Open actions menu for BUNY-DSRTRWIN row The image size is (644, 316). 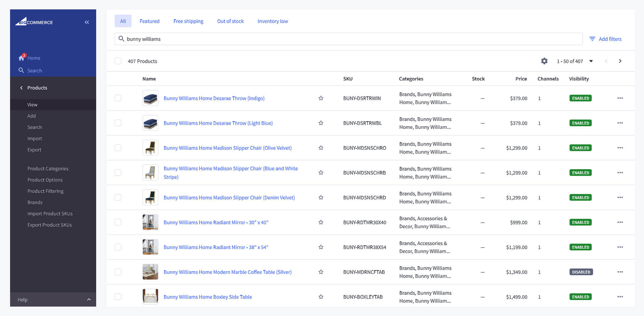[x=620, y=98]
